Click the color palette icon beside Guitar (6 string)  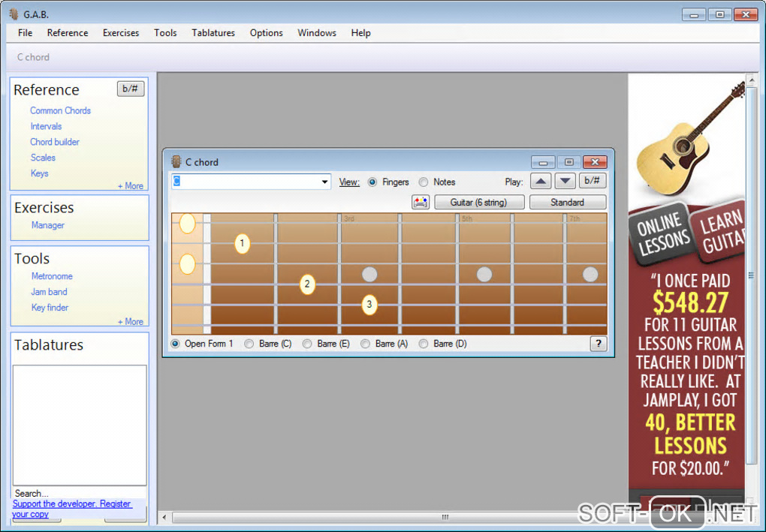click(x=420, y=202)
